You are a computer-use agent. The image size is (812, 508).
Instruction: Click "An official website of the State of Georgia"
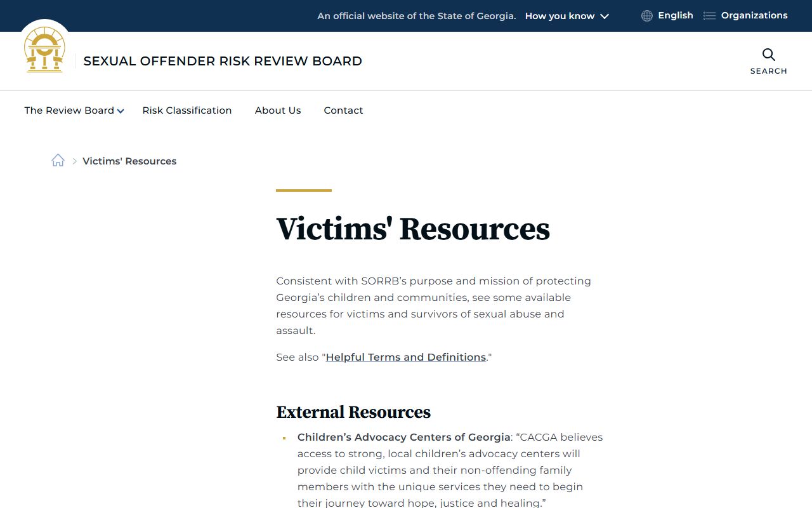(x=417, y=16)
